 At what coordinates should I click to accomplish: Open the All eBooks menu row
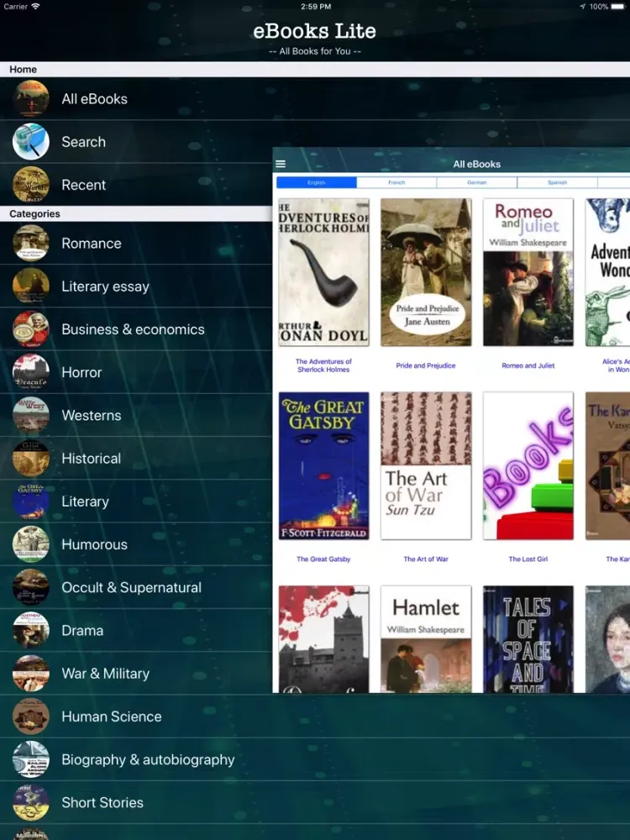[x=315, y=98]
